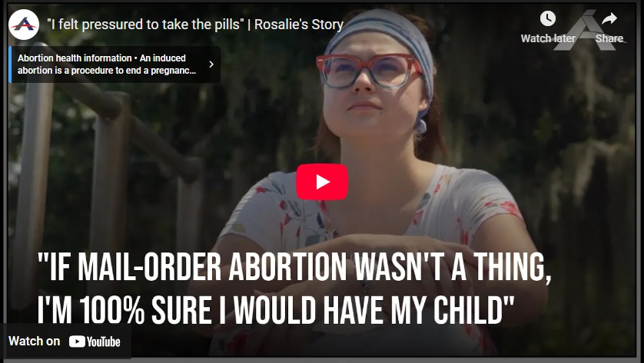Click the woman's red glasses in the thumbnail
Screen dimensions: 644x363
point(368,71)
